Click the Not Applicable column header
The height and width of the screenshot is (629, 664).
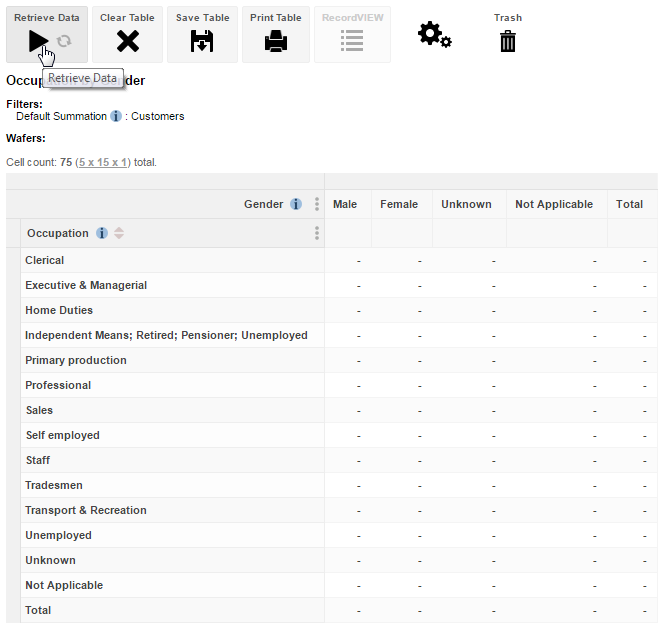(554, 204)
